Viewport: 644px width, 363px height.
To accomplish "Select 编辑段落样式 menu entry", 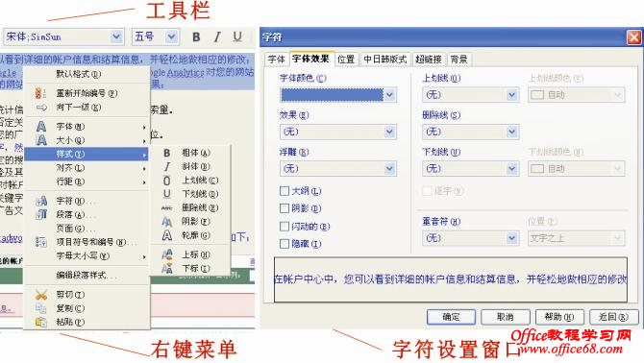I will pos(87,276).
